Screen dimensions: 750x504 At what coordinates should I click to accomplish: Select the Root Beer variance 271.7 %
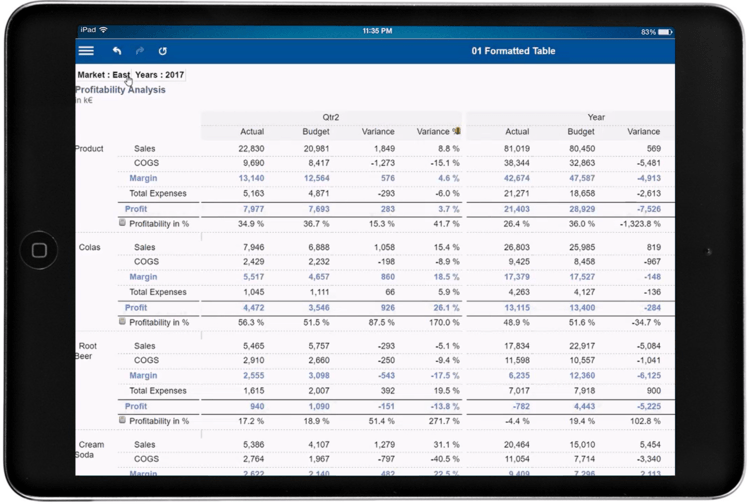[x=444, y=421]
